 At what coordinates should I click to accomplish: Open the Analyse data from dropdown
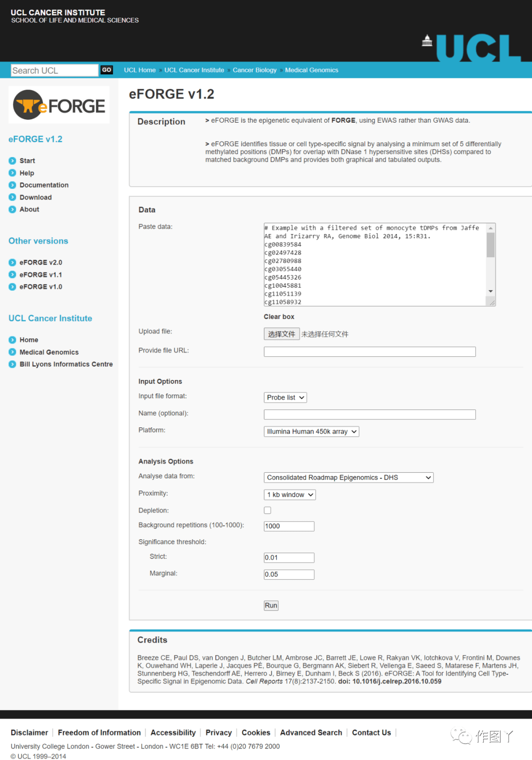tap(349, 478)
